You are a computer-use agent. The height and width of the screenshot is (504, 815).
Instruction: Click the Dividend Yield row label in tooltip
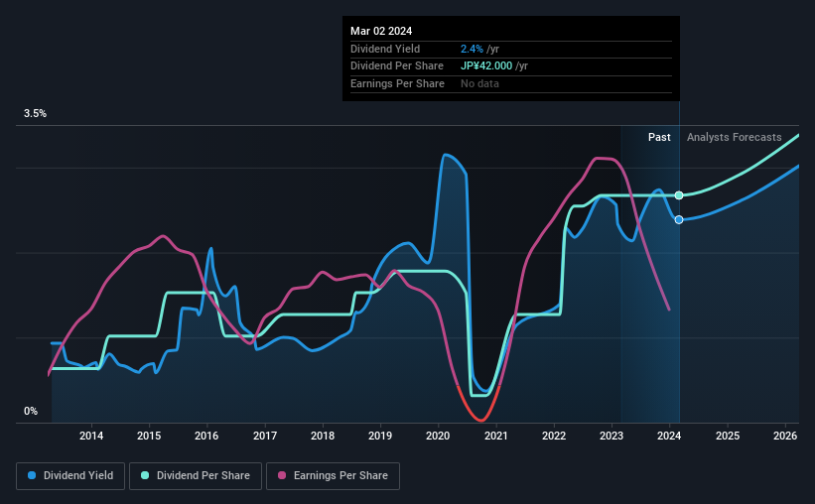tap(384, 49)
